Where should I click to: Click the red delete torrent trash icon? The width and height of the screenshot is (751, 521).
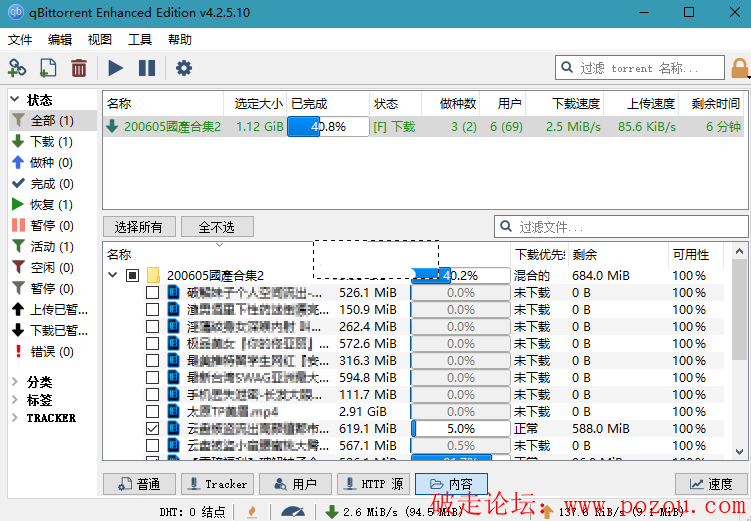click(x=79, y=68)
